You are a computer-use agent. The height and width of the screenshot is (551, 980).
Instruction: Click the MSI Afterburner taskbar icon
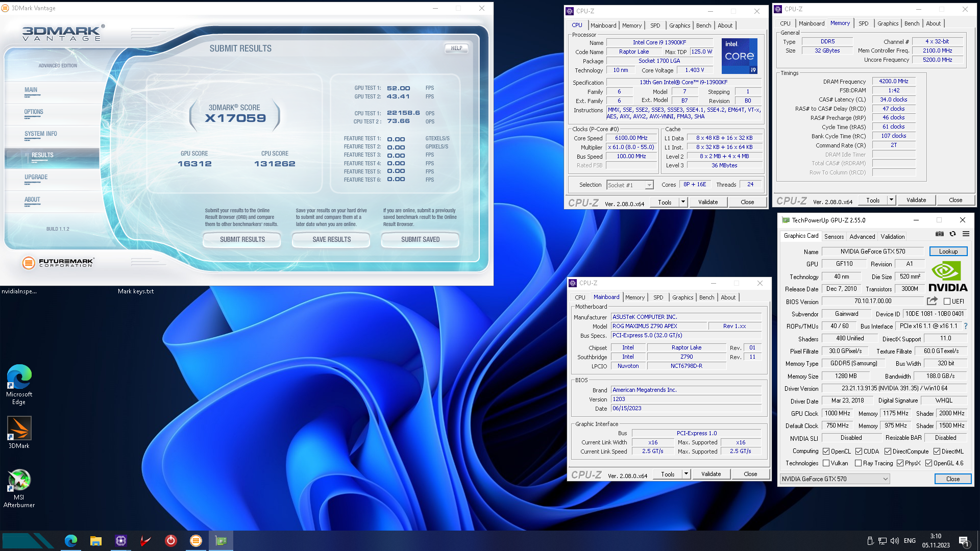146,541
